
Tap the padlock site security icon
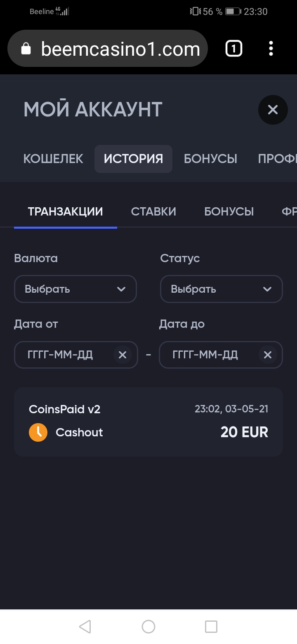[26, 49]
